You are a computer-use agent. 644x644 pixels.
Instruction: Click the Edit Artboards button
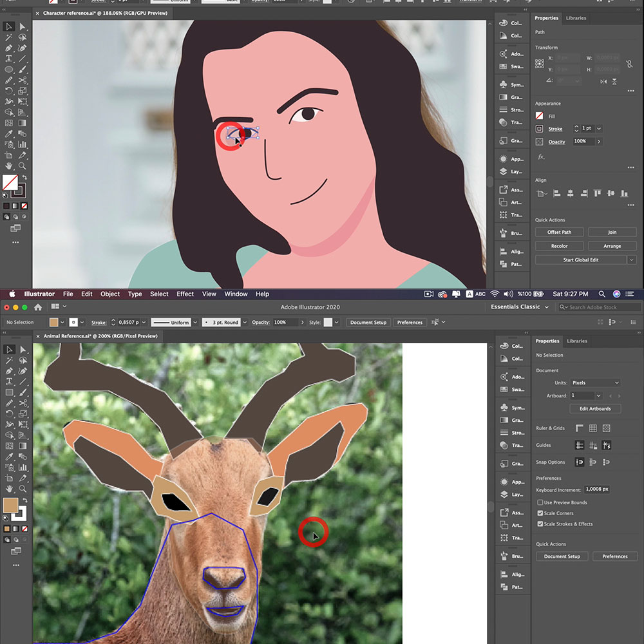pos(595,409)
